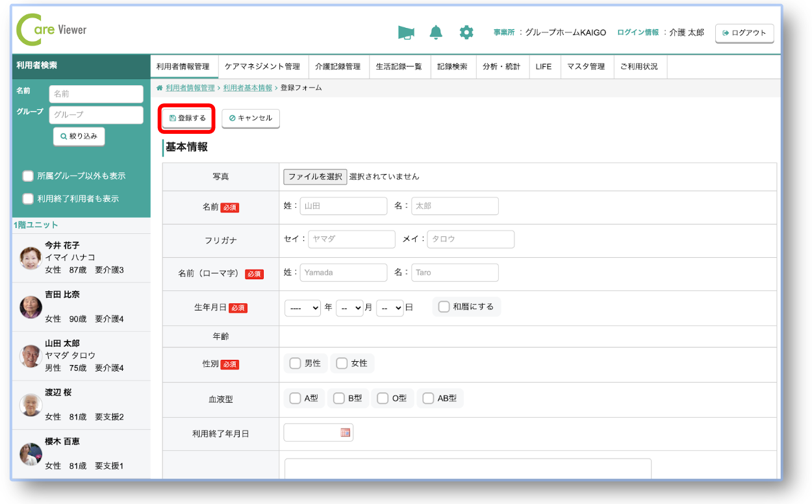The height and width of the screenshot is (504, 812).
Task: Select 今井 花子's profile photo
Action: (x=31, y=258)
